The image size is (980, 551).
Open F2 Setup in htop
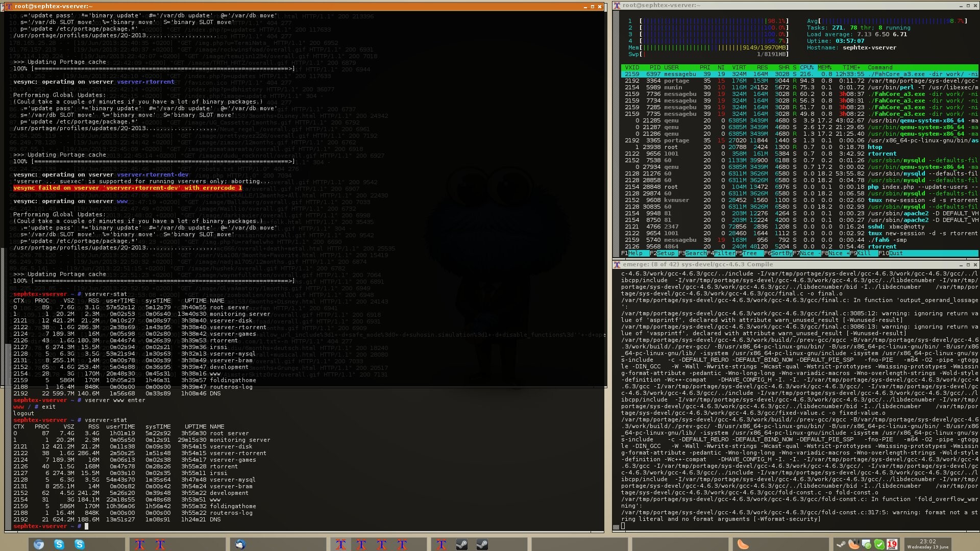[x=666, y=253]
